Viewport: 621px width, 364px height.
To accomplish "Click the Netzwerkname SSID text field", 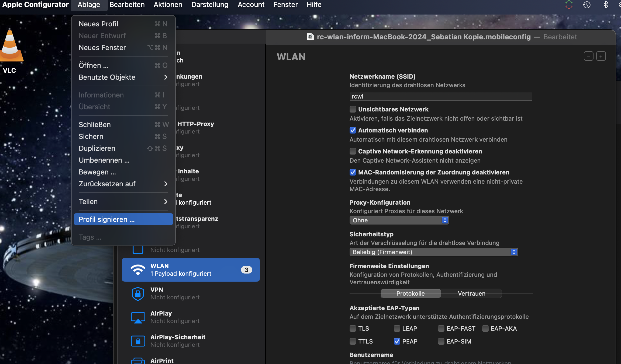I will [441, 96].
